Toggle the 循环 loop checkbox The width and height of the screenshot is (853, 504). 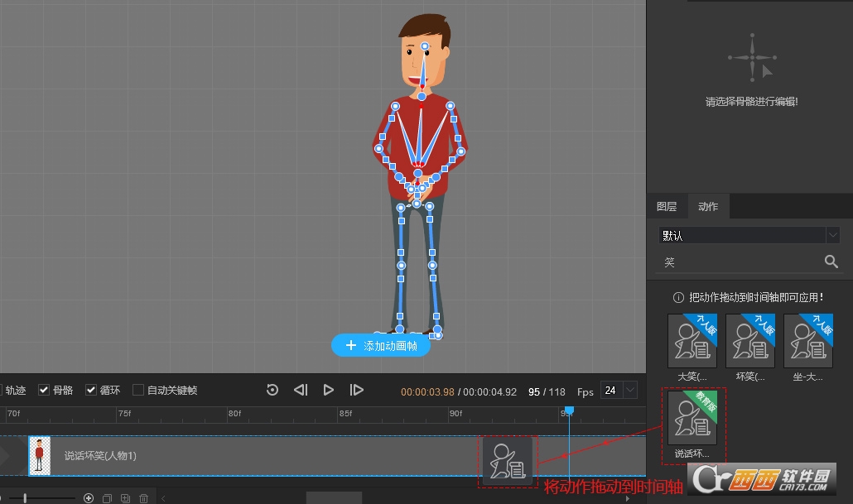click(91, 390)
